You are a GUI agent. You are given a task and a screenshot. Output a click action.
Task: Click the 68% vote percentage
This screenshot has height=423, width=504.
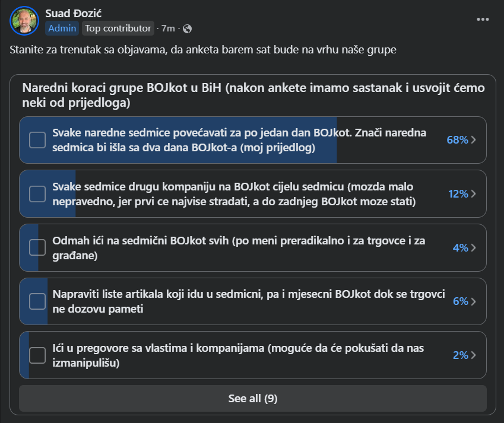pyautogui.click(x=457, y=140)
